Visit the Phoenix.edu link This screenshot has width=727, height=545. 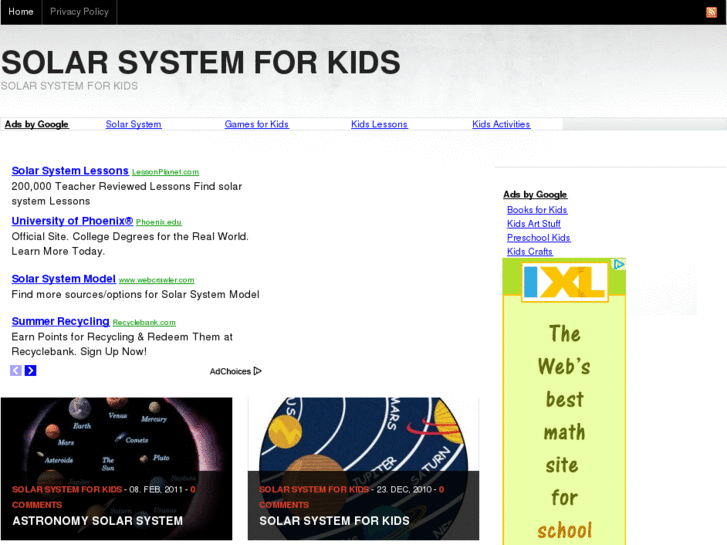pos(159,222)
